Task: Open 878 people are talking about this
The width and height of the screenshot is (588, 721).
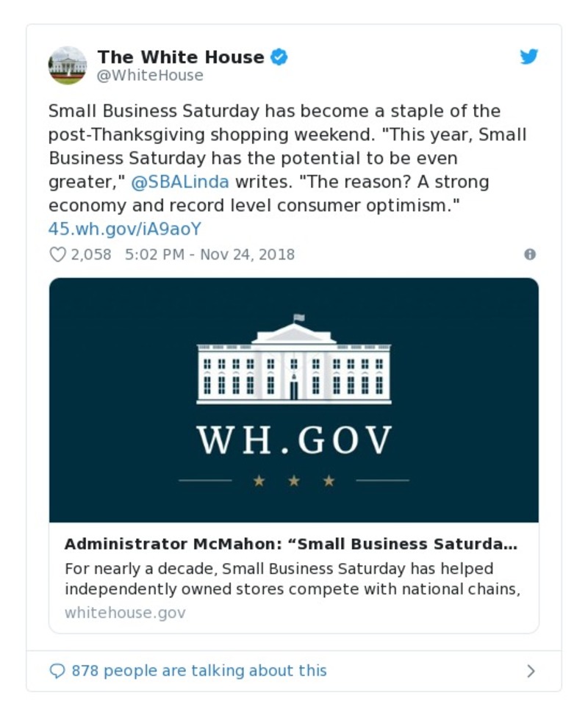Action: click(x=198, y=670)
